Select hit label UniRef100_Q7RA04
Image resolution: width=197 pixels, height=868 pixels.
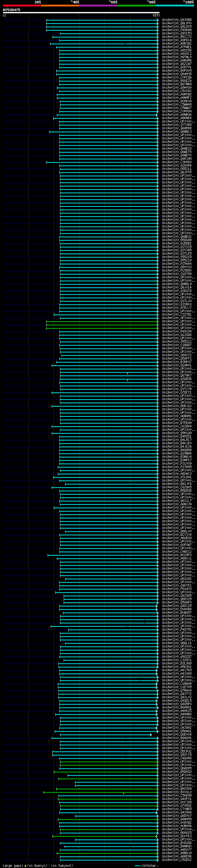(x=177, y=690)
